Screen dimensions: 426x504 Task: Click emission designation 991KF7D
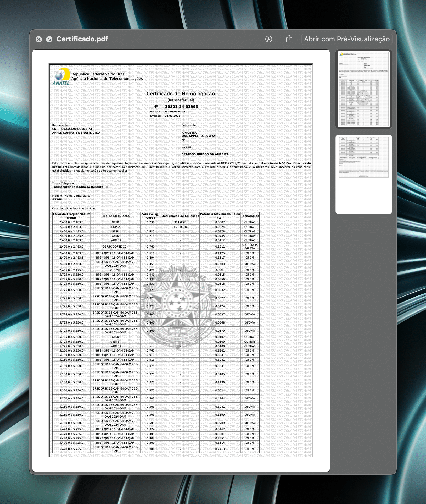click(x=180, y=222)
